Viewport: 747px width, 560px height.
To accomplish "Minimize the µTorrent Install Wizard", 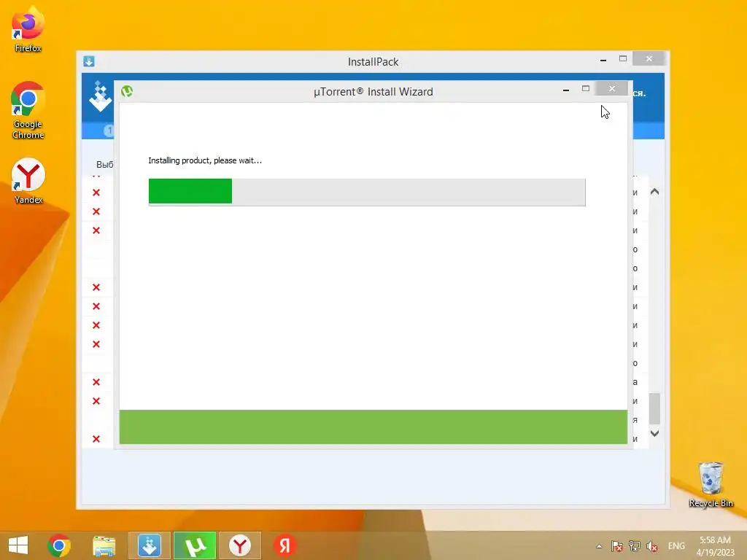I will [566, 90].
